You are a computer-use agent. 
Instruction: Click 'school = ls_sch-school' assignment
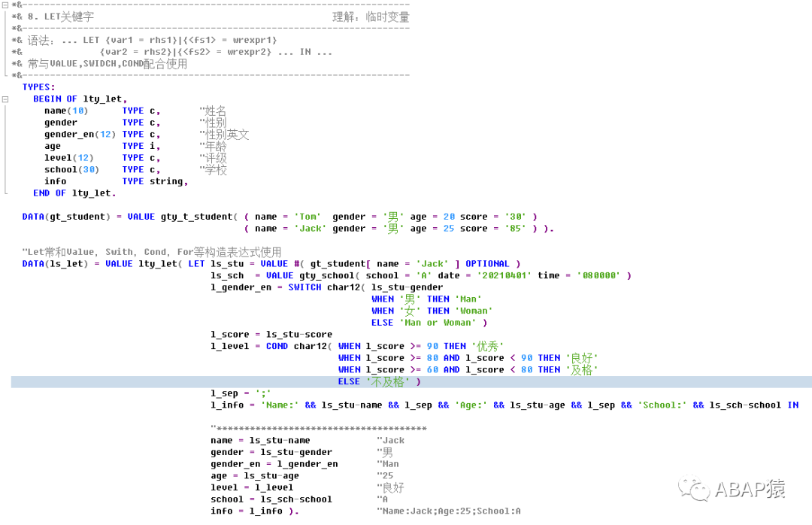point(271,499)
